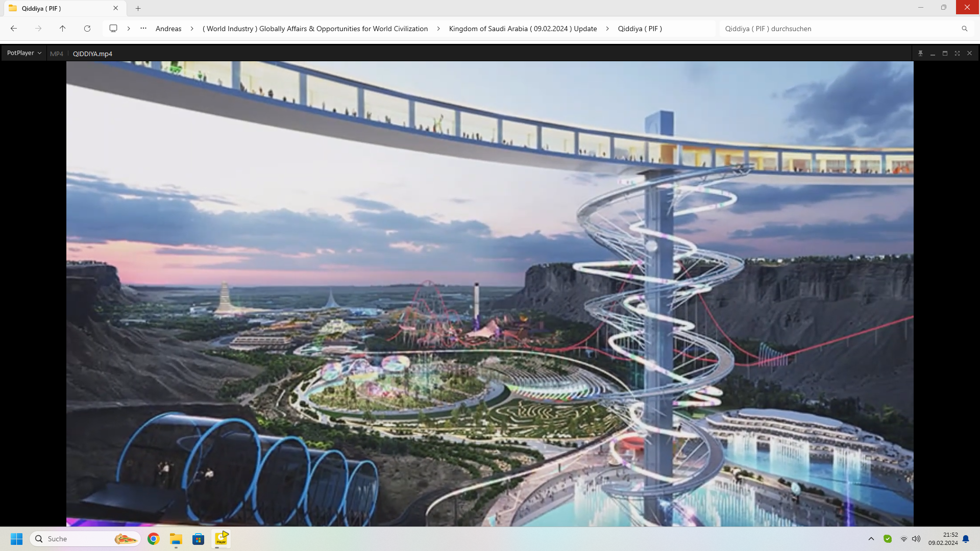Click the video playback area

pyautogui.click(x=490, y=293)
